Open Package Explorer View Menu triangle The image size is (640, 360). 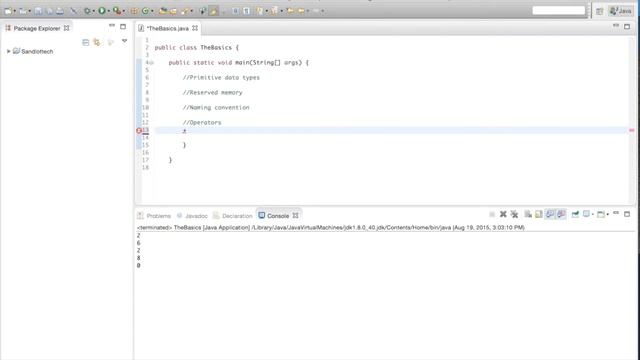click(x=124, y=41)
